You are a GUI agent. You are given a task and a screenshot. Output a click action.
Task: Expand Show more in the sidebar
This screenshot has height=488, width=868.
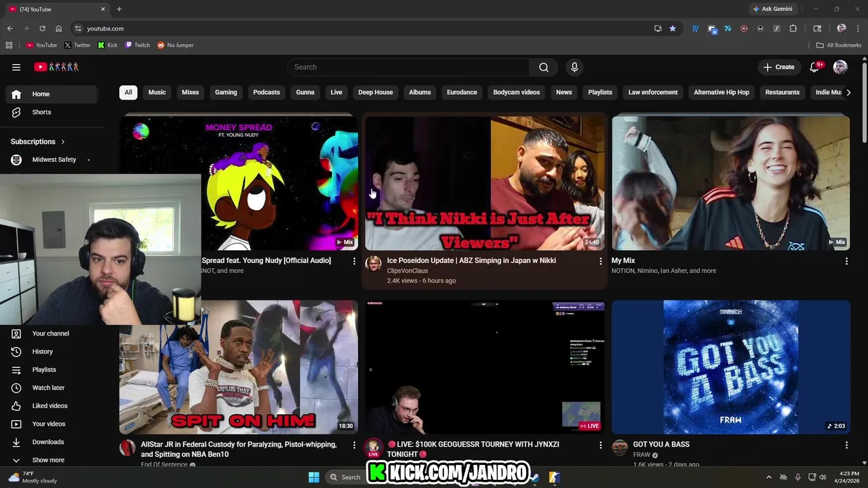point(51,460)
